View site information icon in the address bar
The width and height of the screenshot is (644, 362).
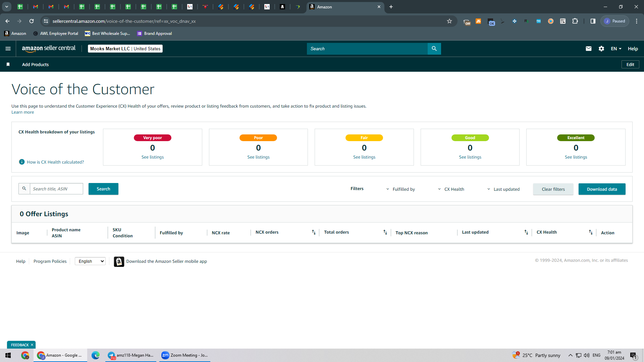pyautogui.click(x=46, y=21)
